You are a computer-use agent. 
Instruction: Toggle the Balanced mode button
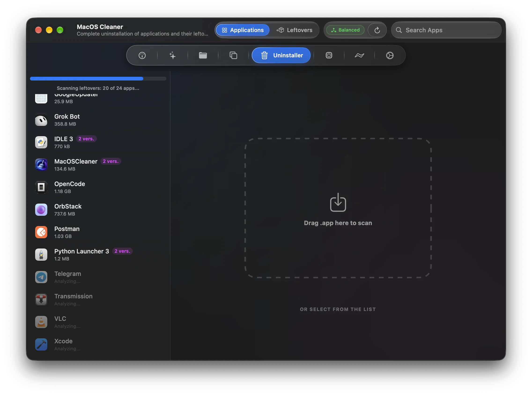345,30
